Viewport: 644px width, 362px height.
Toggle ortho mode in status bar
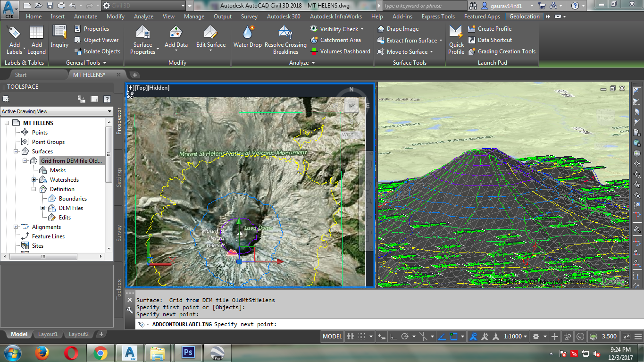coord(393,337)
